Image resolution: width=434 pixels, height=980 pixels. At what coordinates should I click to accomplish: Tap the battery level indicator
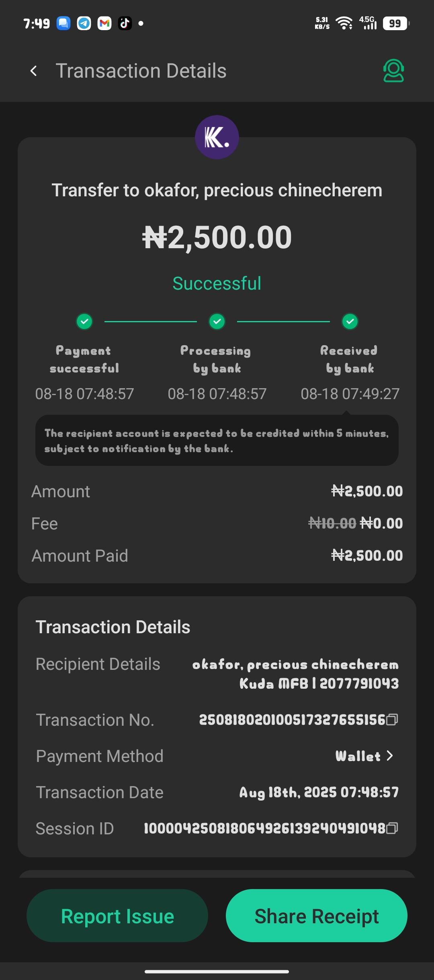(395, 23)
